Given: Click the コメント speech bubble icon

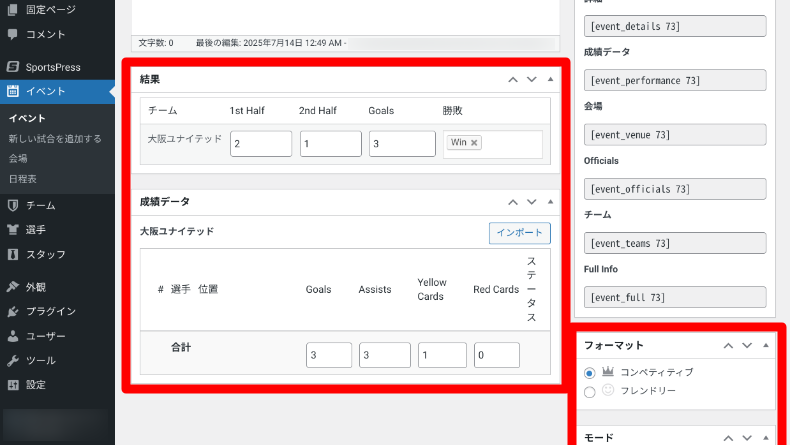Looking at the screenshot, I should point(13,34).
